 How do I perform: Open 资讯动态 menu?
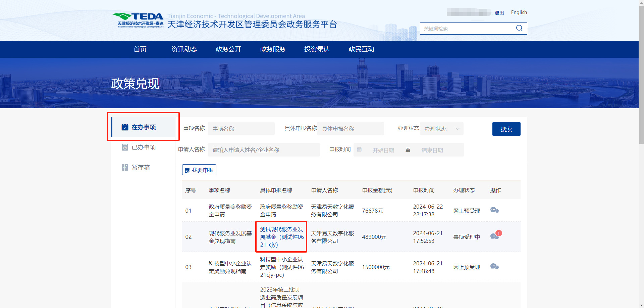(x=184, y=49)
